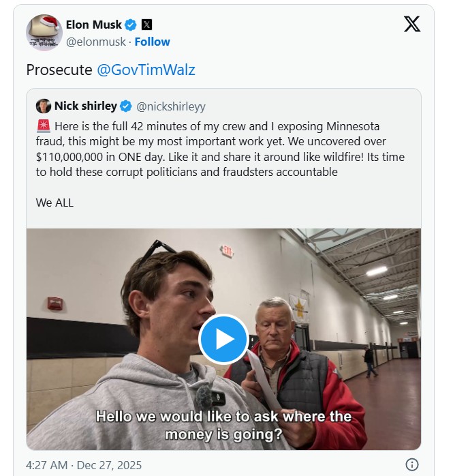Screen dimensions: 468x476
Task: Open the tweet info icon at bottom right
Action: point(412,464)
